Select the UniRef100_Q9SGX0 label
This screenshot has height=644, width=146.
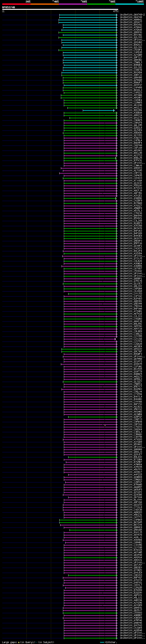pyautogui.click(x=131, y=349)
